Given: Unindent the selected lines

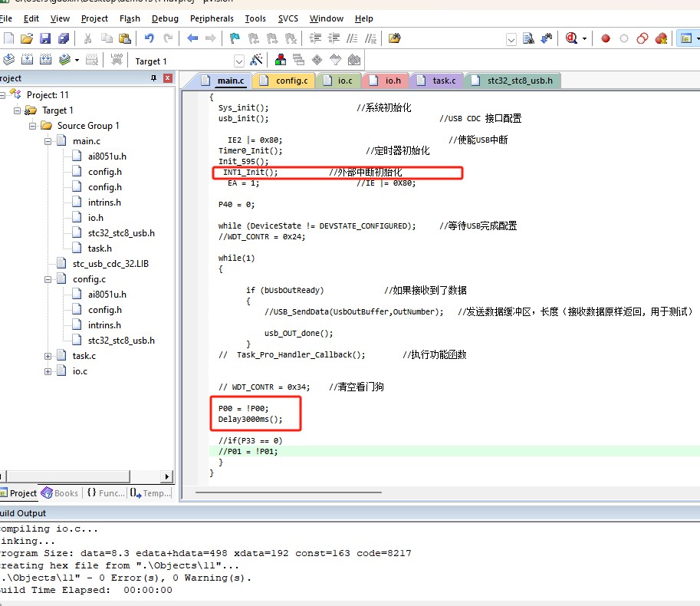Looking at the screenshot, I should (334, 38).
